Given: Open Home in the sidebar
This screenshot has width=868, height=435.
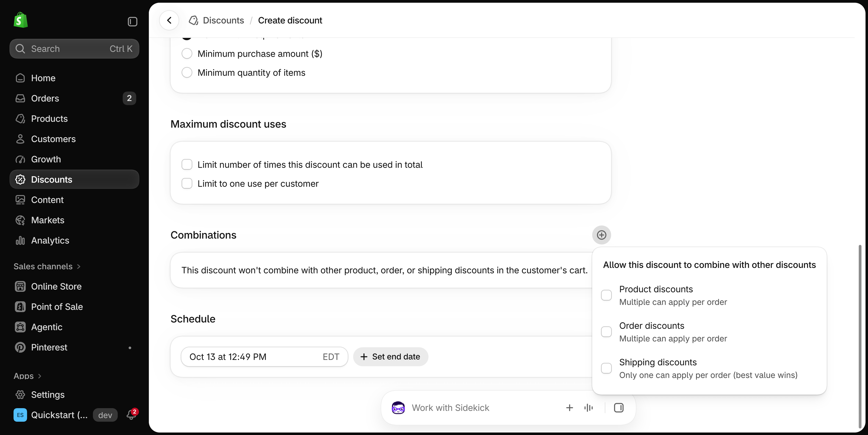Looking at the screenshot, I should (74, 78).
